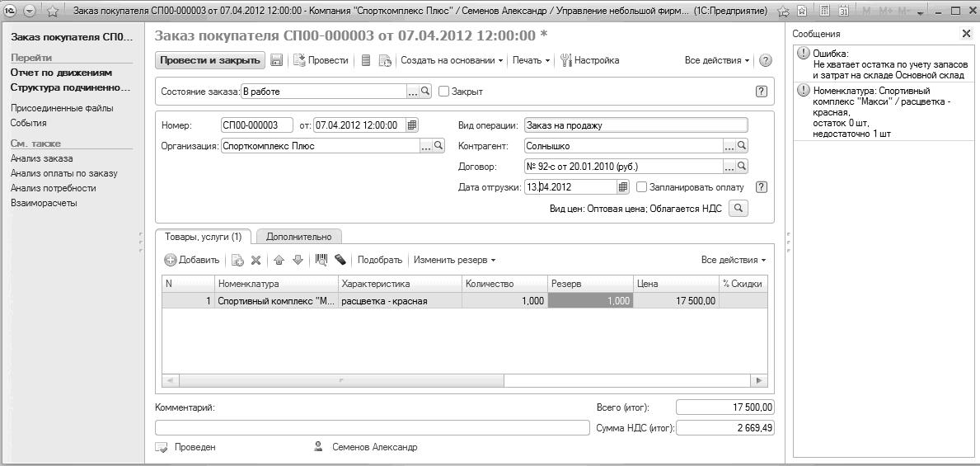Open Изменить резерв dropdown

(454, 260)
